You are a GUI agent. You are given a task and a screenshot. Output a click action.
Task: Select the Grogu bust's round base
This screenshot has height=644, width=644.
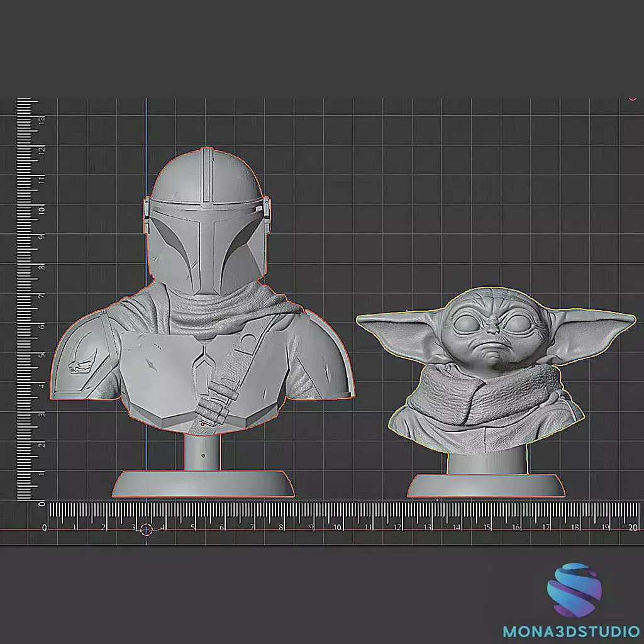click(x=486, y=486)
